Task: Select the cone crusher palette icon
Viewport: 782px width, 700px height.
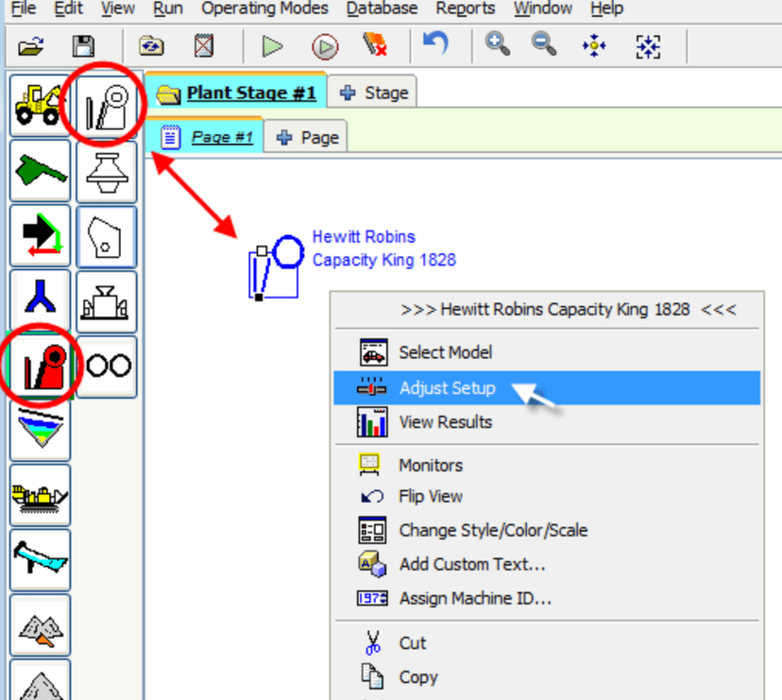Action: [107, 171]
